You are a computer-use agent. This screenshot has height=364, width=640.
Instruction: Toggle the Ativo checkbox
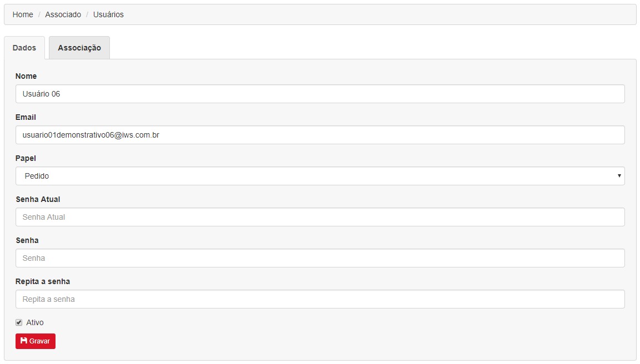point(19,322)
